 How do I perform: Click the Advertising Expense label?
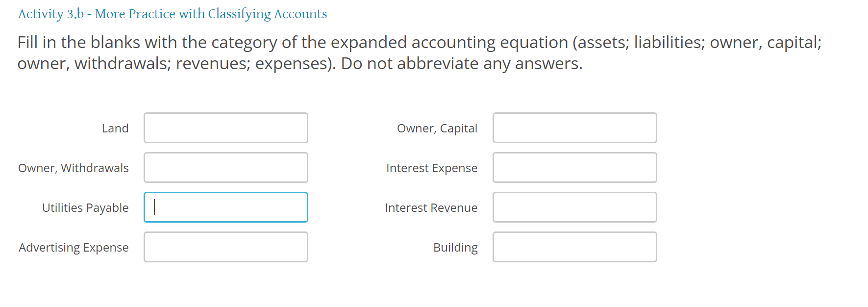(74, 247)
